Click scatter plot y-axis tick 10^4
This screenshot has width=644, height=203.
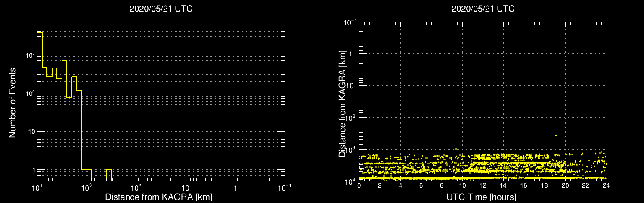tap(350, 181)
